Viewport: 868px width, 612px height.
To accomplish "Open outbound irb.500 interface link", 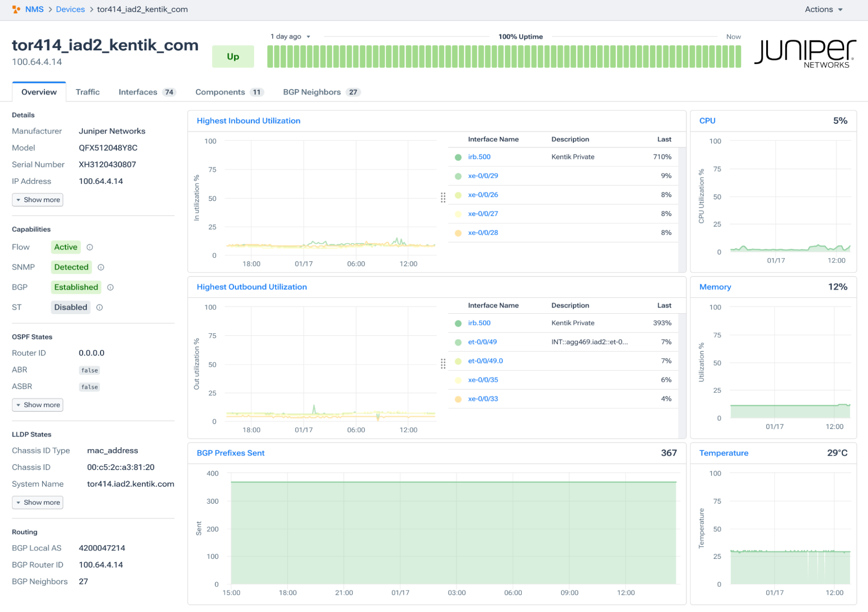I will [x=479, y=324].
